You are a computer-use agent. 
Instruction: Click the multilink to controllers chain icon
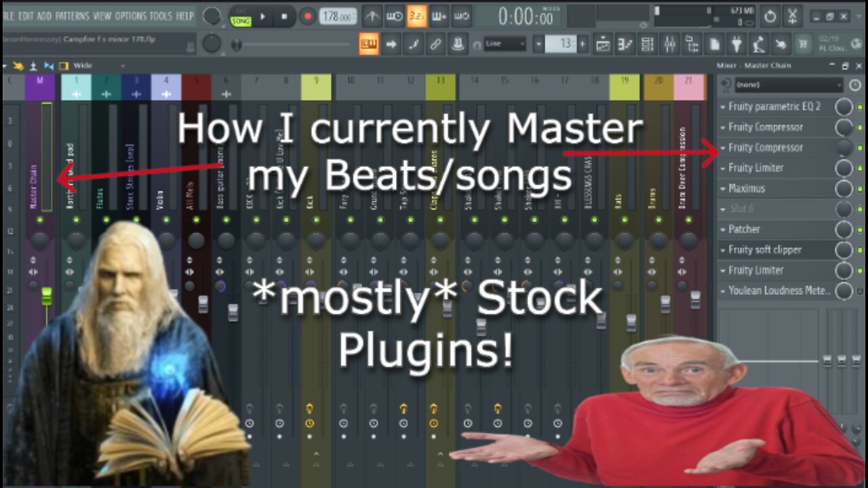point(436,45)
